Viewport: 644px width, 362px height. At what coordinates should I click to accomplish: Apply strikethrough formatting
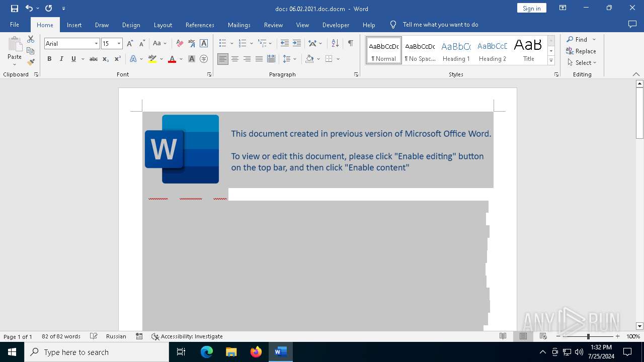94,59
